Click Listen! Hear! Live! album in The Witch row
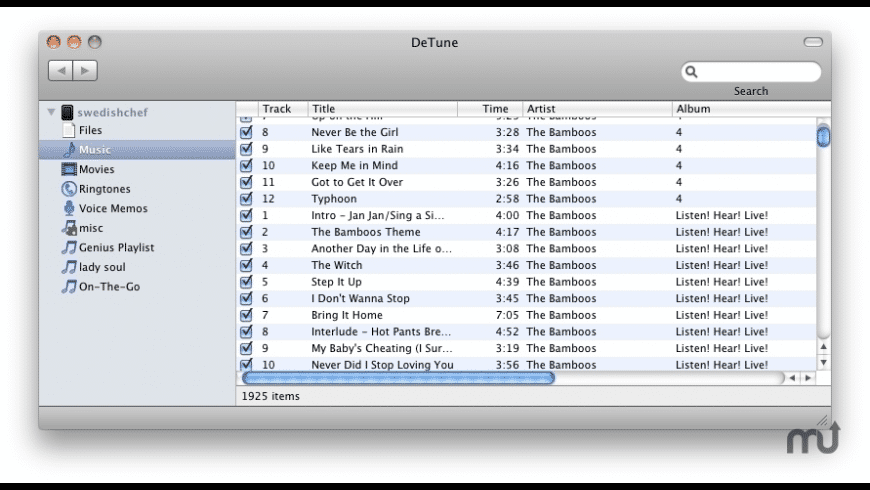 click(722, 265)
